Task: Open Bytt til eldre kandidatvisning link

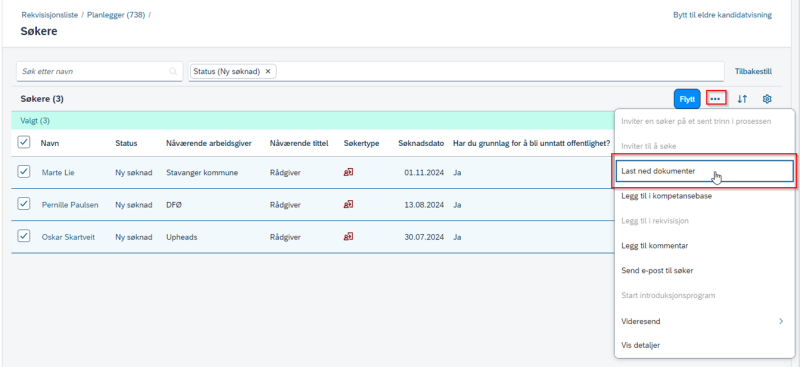Action: point(722,15)
